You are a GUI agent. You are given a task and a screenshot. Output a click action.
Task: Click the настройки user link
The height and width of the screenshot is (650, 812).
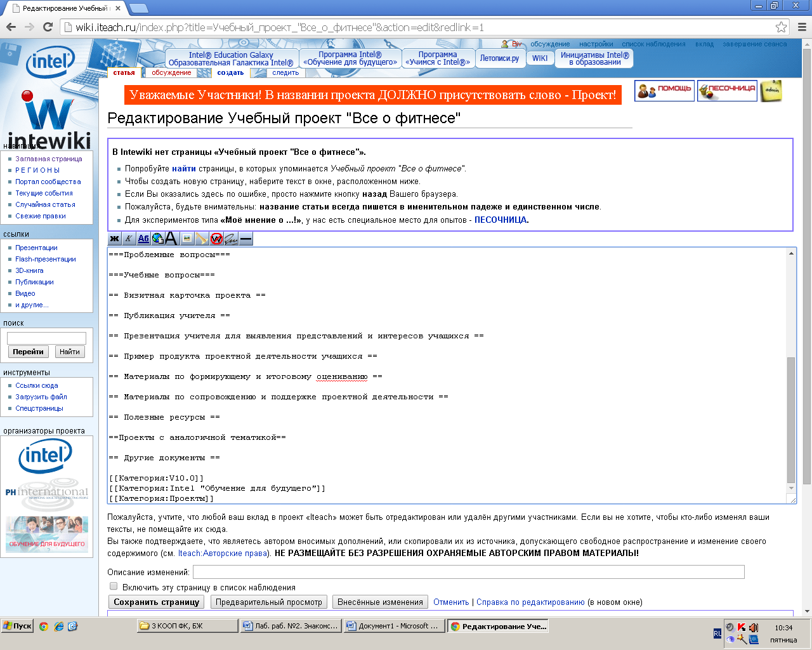[596, 44]
